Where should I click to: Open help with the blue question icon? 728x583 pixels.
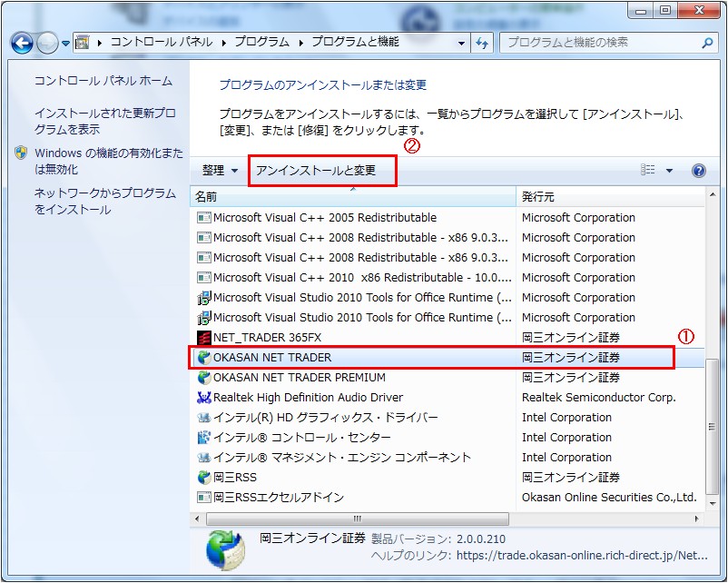tap(698, 171)
